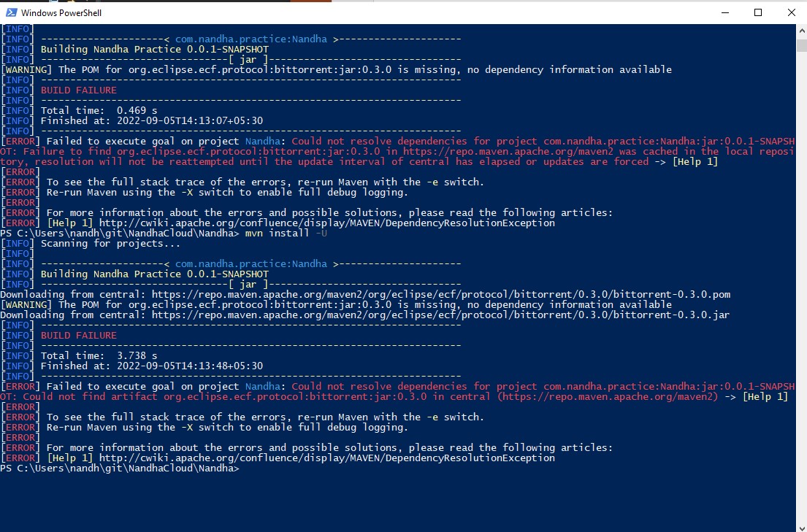Click the 'Failure to find org.eclipse.ecf.protocol' error line
Screen dimensions: 807x532
pyautogui.click(x=397, y=151)
